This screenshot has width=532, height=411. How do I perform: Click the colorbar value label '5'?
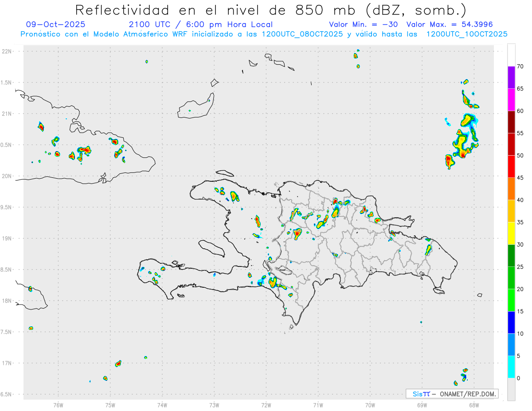518,356
